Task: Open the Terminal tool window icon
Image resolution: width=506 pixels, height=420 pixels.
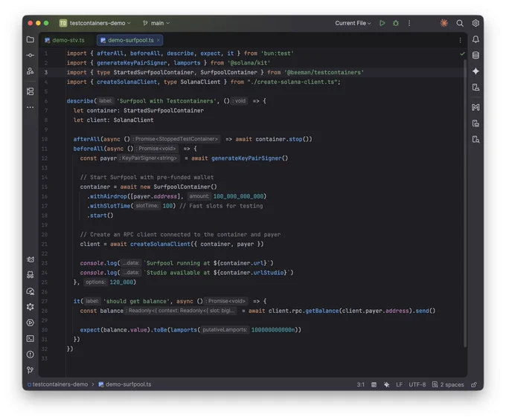Action: 31,338
